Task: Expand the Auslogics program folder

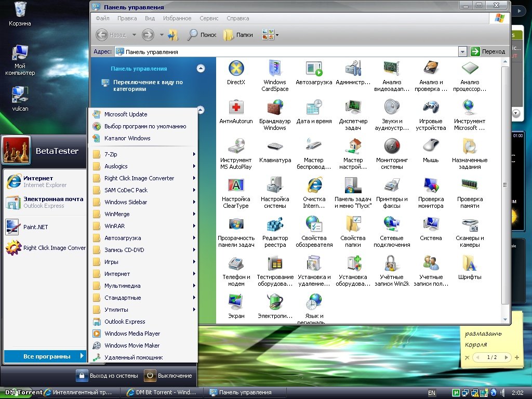Action: (x=143, y=166)
